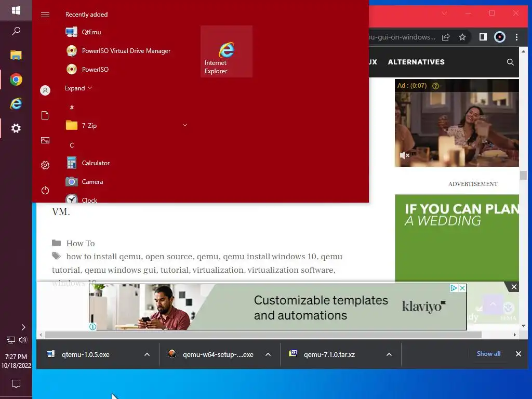Open the How To category link
532x399 pixels.
81,244
